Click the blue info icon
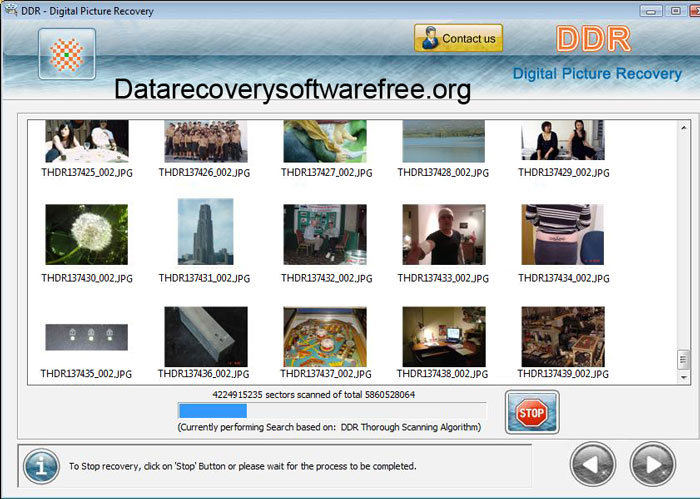Viewport: 700px width, 499px height. 41,466
